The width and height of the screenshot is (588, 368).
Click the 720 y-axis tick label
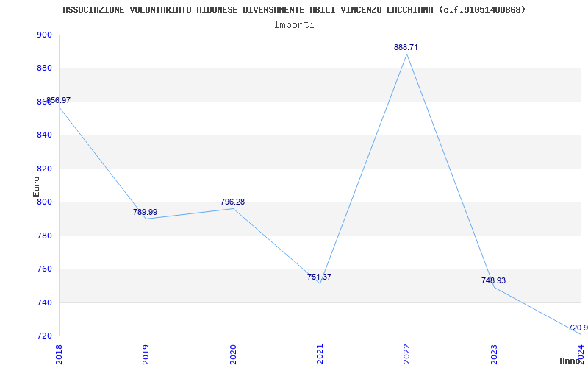point(44,336)
